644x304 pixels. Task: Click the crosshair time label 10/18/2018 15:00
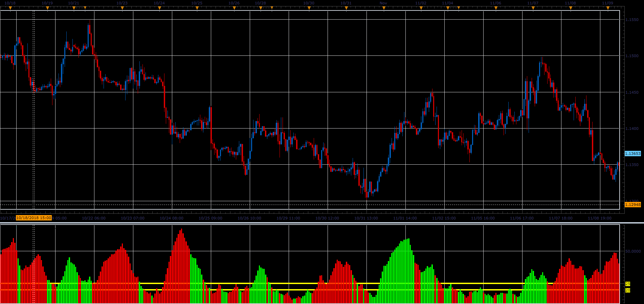(x=34, y=218)
